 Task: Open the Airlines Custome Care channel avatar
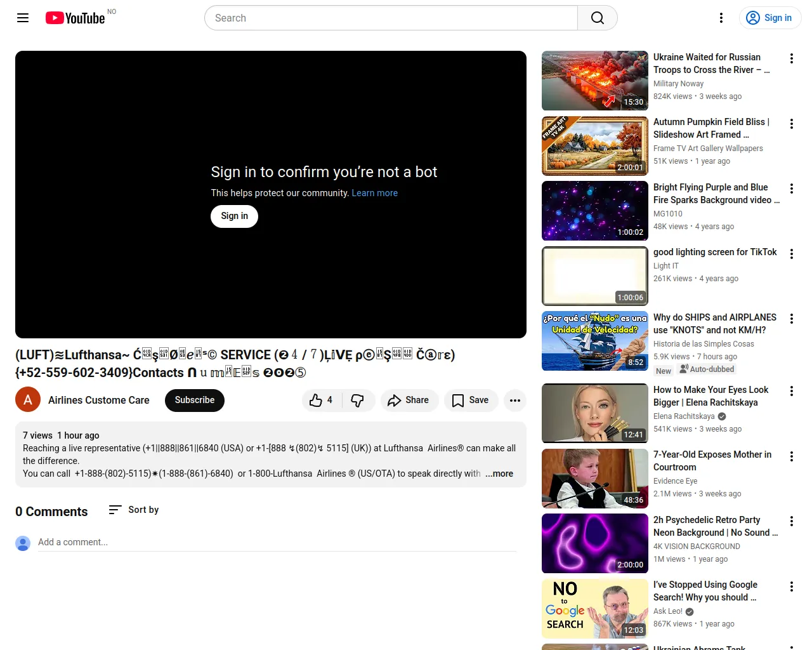point(28,400)
